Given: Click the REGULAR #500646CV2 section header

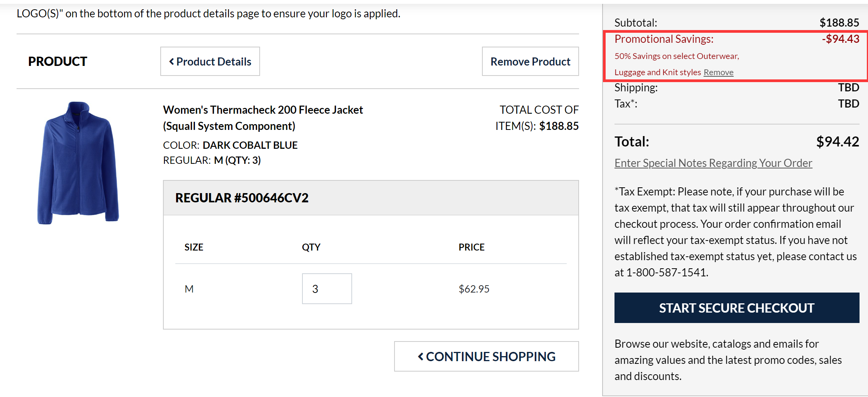Looking at the screenshot, I should (242, 198).
